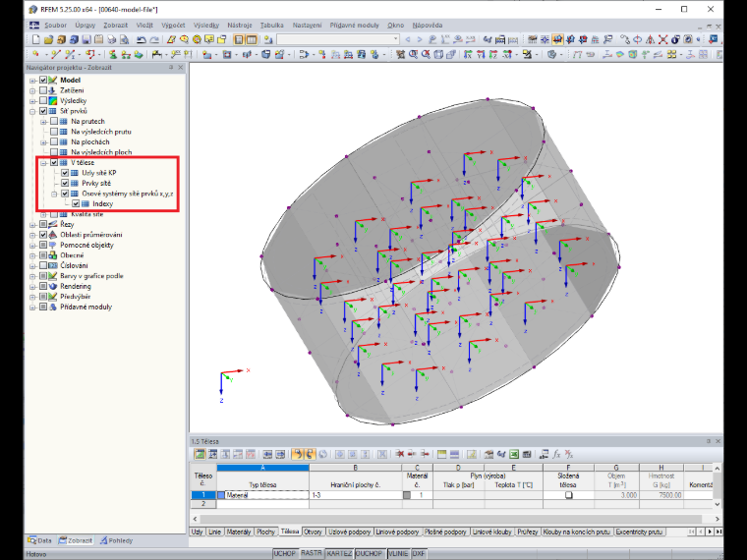Switch to Pohledy navigator tab

[117, 540]
